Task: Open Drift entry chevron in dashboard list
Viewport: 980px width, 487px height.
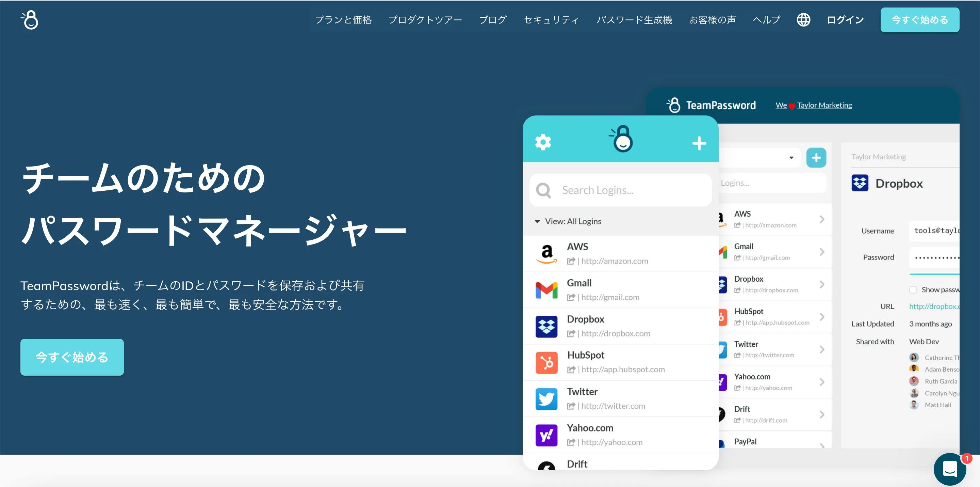Action: [x=822, y=414]
